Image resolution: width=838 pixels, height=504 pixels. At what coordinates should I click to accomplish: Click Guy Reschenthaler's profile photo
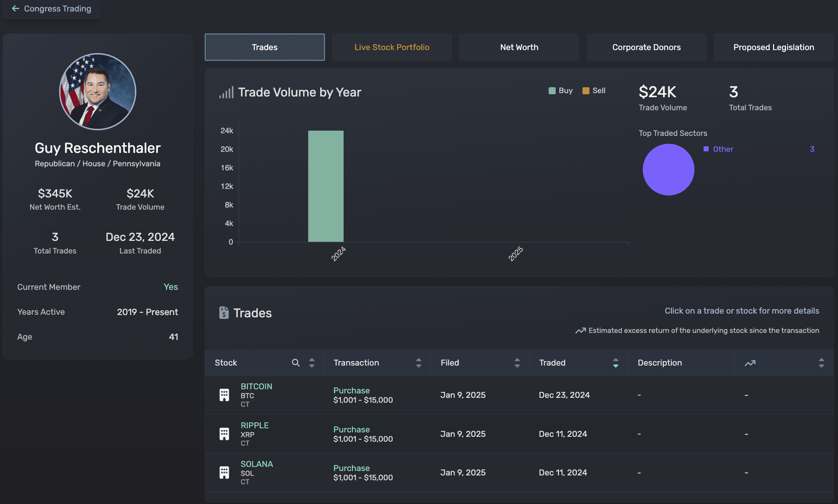pyautogui.click(x=98, y=92)
